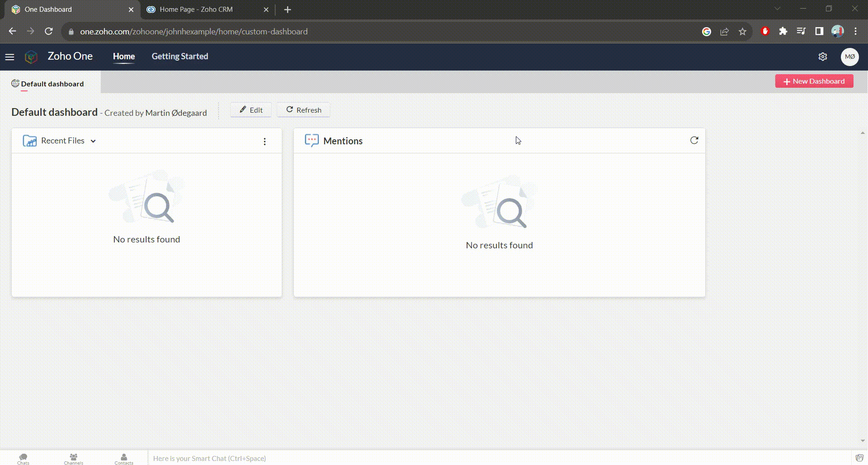
Task: Open Channels in bottom bar
Action: 73,459
